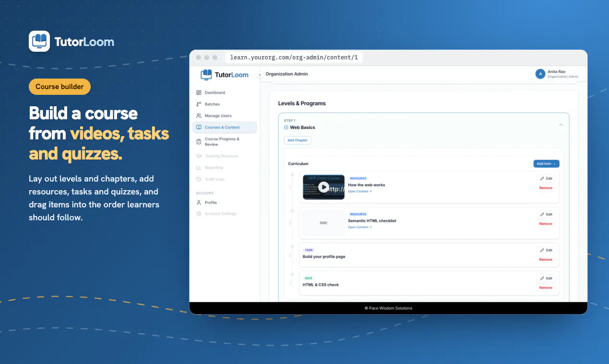Play the How the web works video
This screenshot has height=364, width=609.
[324, 187]
